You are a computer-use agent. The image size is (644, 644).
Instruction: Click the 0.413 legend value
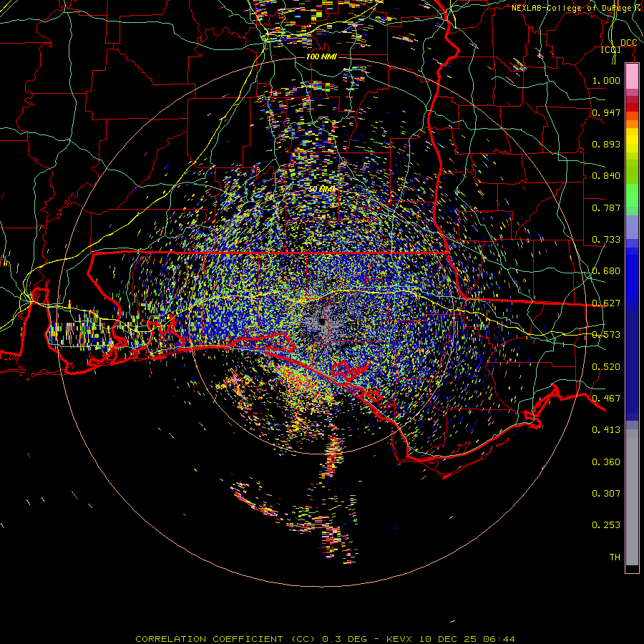(x=606, y=430)
